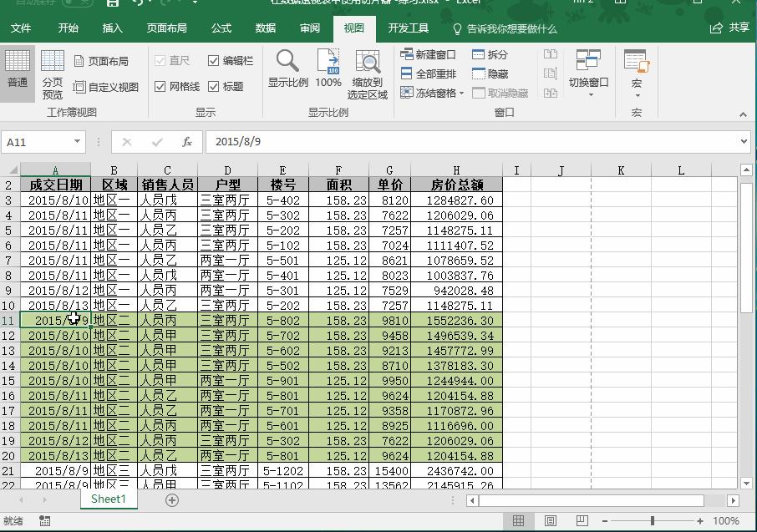Image resolution: width=757 pixels, height=532 pixels.
Task: Switch to Normal (普通) view
Action: pyautogui.click(x=16, y=70)
